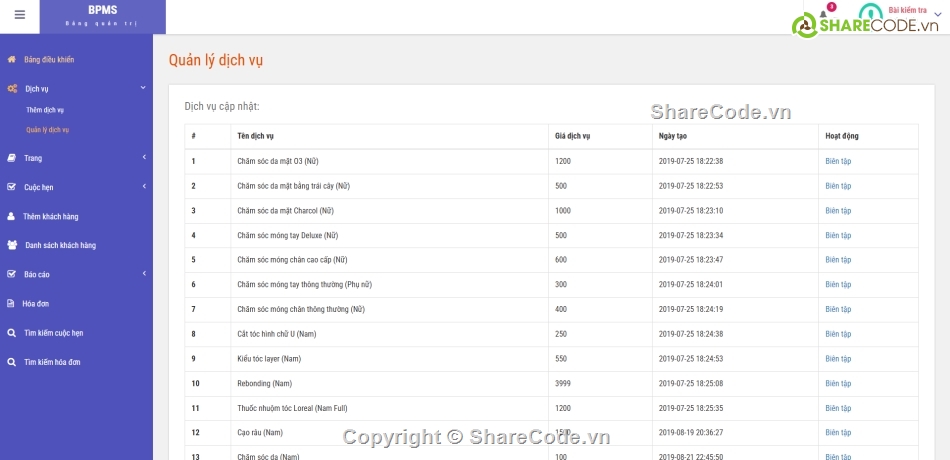The width and height of the screenshot is (950, 460).
Task: Click Biên tập for Chăm sóc móng chân cao cấp
Action: [838, 260]
